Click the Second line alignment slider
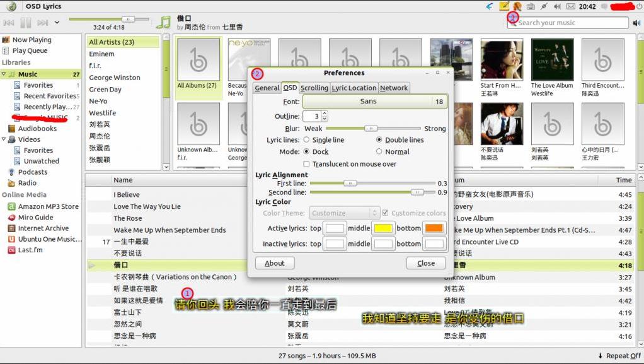This screenshot has height=364, width=644. [x=372, y=192]
